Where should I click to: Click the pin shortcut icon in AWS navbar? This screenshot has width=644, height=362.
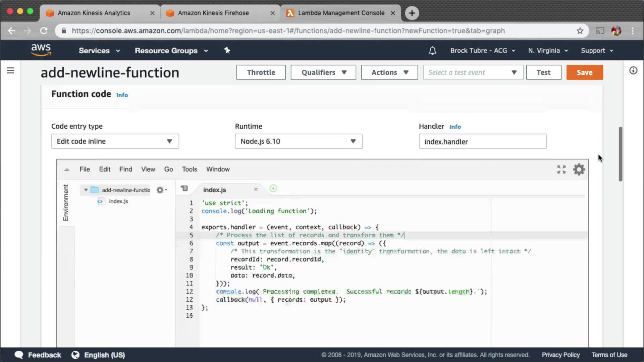(x=227, y=50)
